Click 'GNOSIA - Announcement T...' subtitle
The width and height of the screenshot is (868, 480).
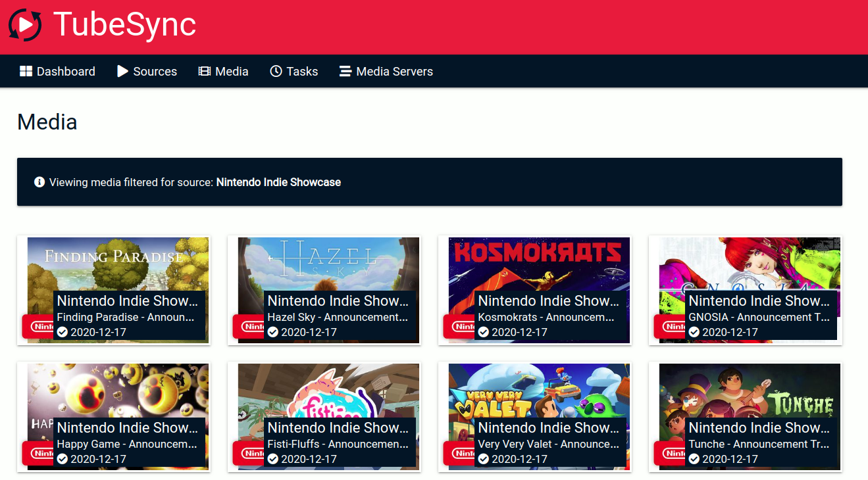pyautogui.click(x=759, y=317)
